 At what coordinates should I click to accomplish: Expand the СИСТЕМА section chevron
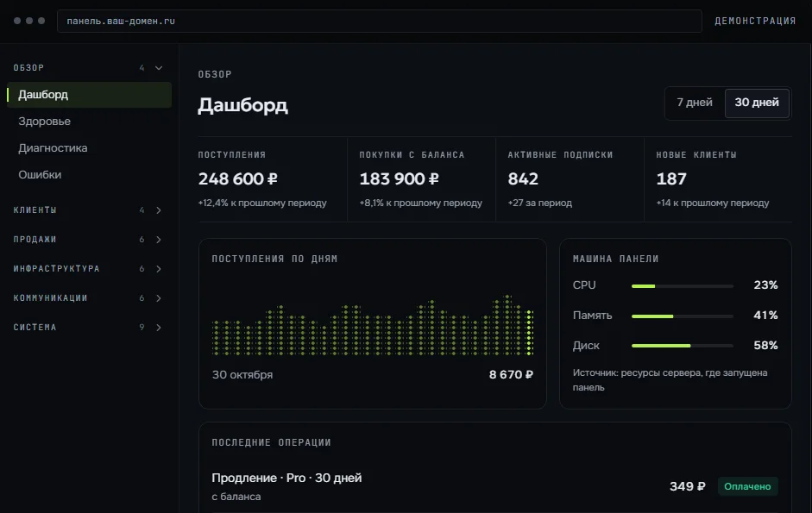(x=159, y=327)
